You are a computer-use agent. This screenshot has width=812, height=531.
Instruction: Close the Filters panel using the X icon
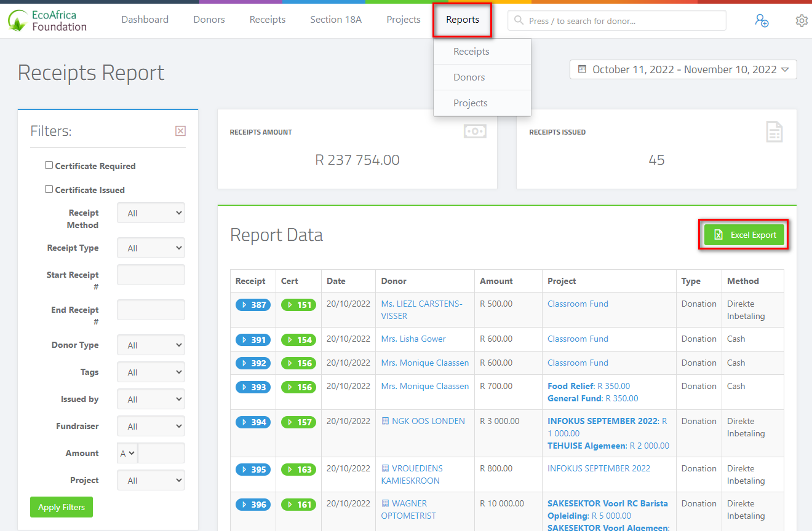(x=180, y=130)
